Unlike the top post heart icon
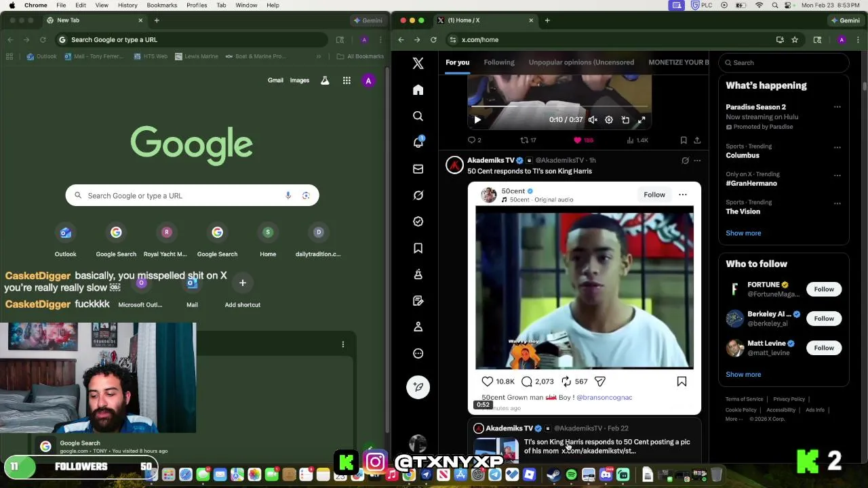 pos(578,140)
